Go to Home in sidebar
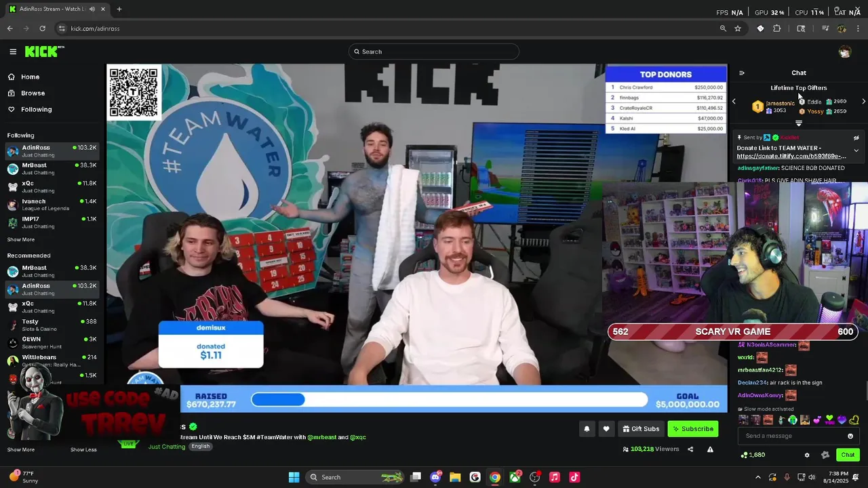Viewport: 868px width, 488px height. 24,77
